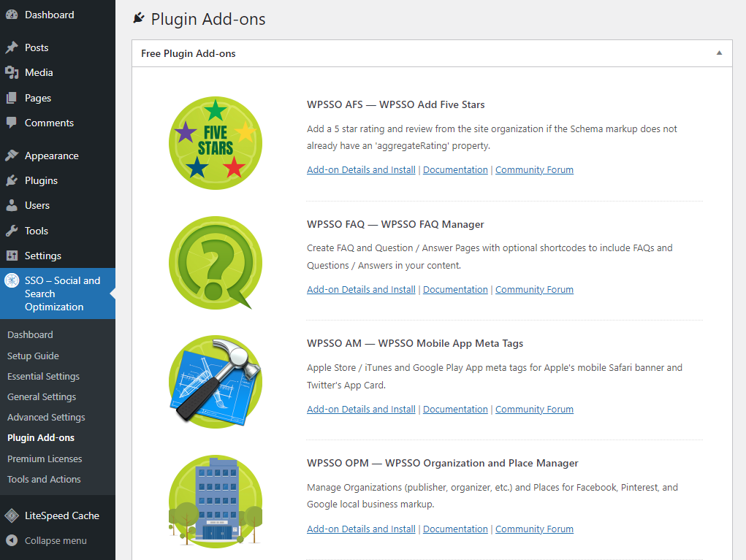
Task: Click the Pages document icon
Action: tap(12, 98)
